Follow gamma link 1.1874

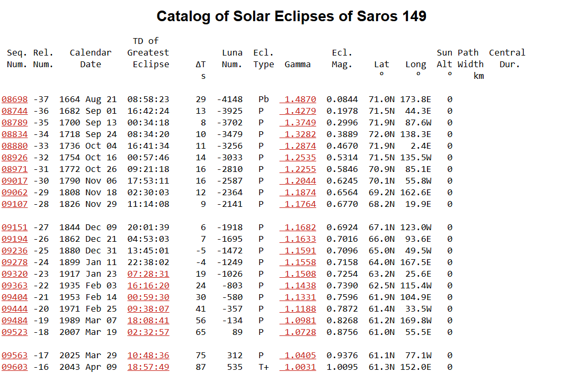click(298, 192)
